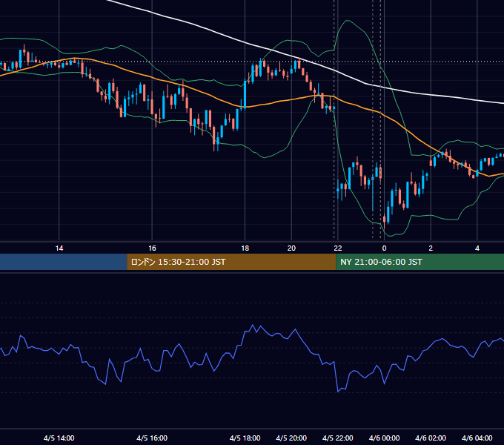
Task: Click the blue session bar before London
Action: [x=64, y=262]
